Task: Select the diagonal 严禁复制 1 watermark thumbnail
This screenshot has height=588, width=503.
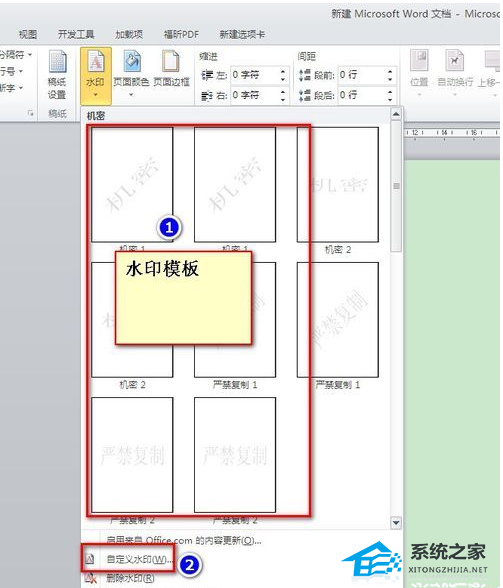Action: coord(338,320)
